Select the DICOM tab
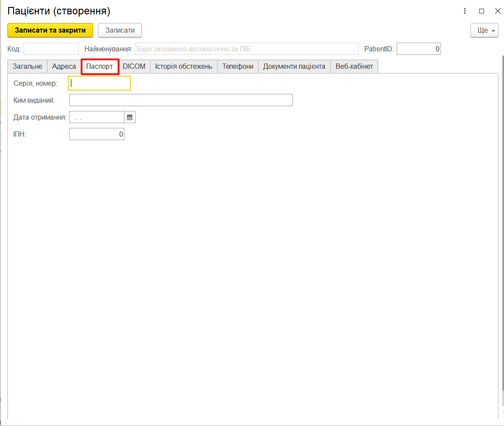Image resolution: width=504 pixels, height=426 pixels. 134,67
